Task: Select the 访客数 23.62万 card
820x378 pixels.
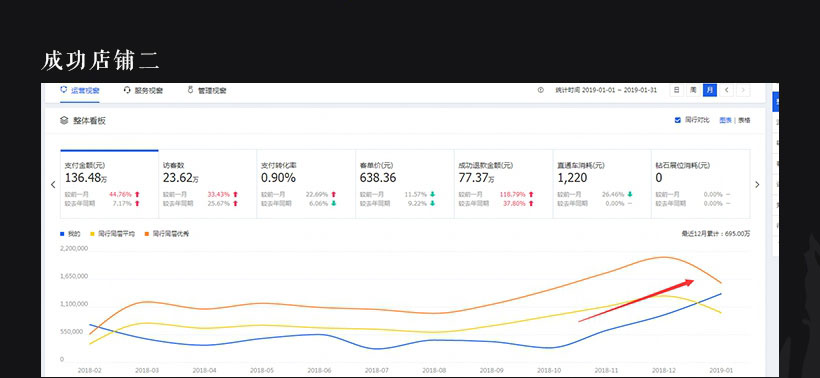Action: coord(208,184)
